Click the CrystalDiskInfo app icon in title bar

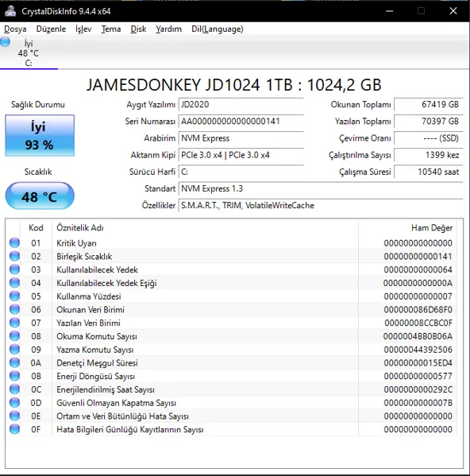10,11
